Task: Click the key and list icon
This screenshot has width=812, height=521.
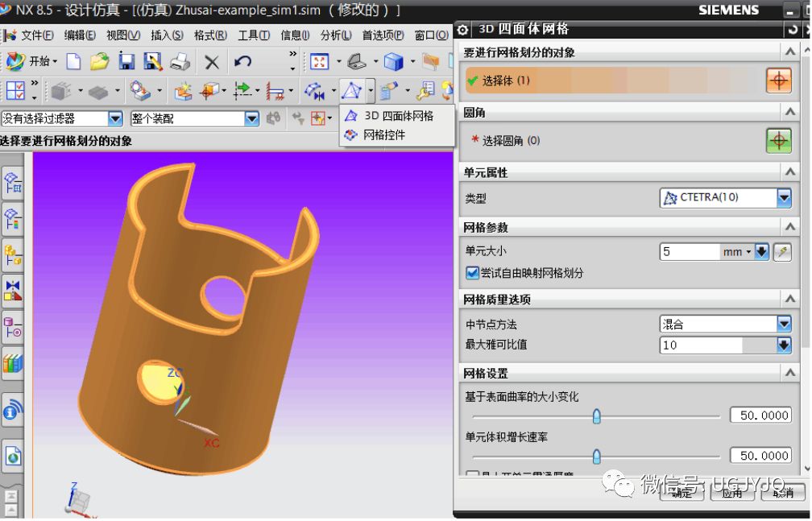Action: tap(426, 91)
